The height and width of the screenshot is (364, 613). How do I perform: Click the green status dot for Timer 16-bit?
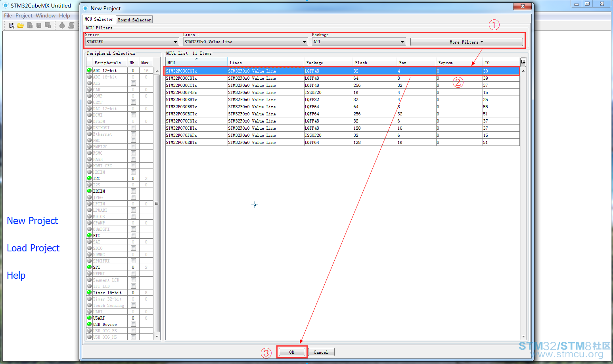tap(89, 292)
